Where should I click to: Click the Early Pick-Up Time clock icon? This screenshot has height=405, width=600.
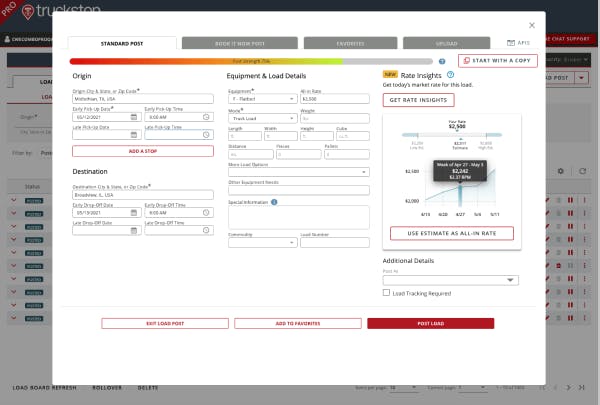coord(206,117)
